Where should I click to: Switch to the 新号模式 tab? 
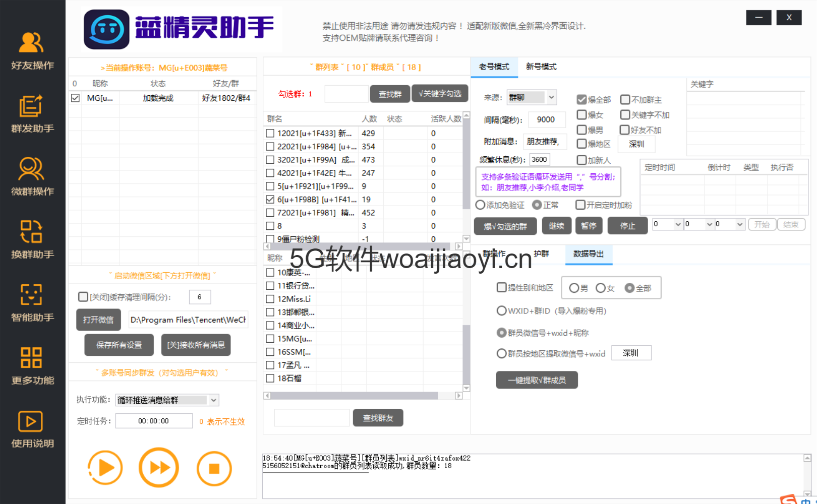pos(541,67)
